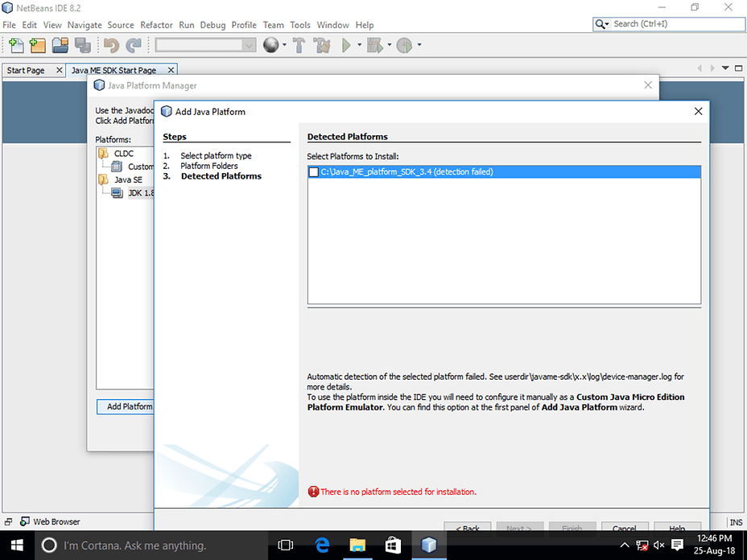Maximize the editor window icon

(738, 68)
